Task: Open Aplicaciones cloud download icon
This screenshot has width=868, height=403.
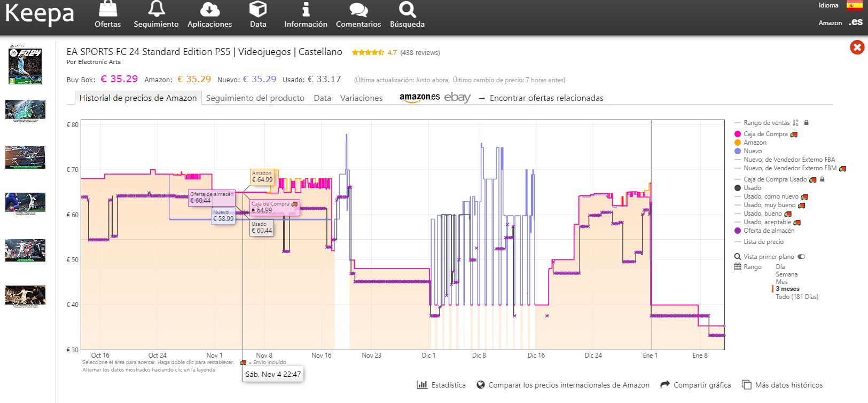Action: click(x=209, y=9)
